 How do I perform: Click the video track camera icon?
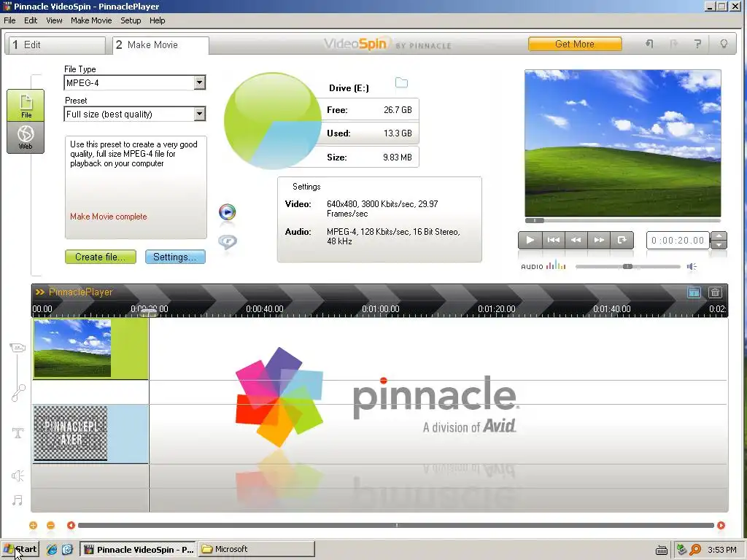coord(18,348)
